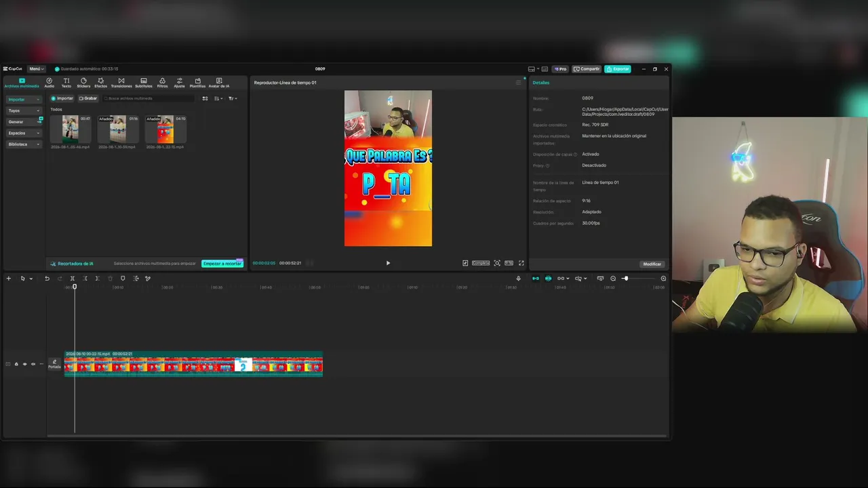Image resolution: width=868 pixels, height=488 pixels.
Task: Click the keyboard shortcuts icon in title bar
Action: tap(545, 68)
